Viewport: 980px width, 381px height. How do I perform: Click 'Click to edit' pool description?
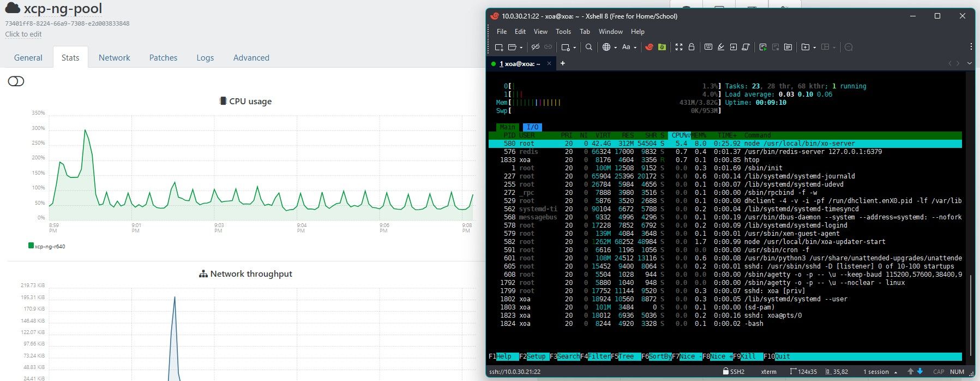tap(23, 34)
